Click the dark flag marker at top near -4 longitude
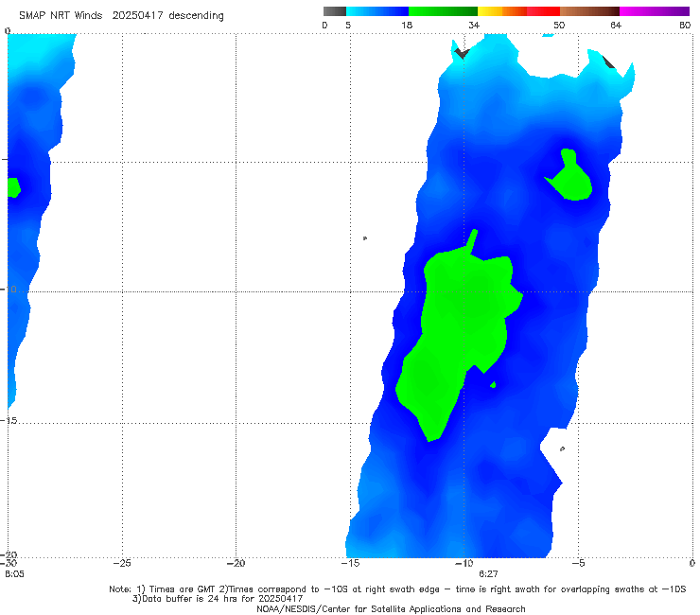This screenshot has width=700, height=615. (x=608, y=61)
